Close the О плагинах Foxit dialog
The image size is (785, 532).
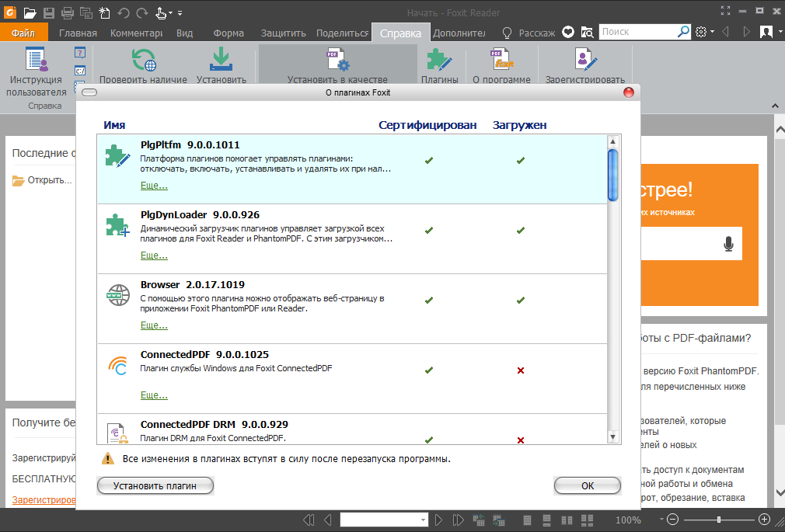(628, 92)
